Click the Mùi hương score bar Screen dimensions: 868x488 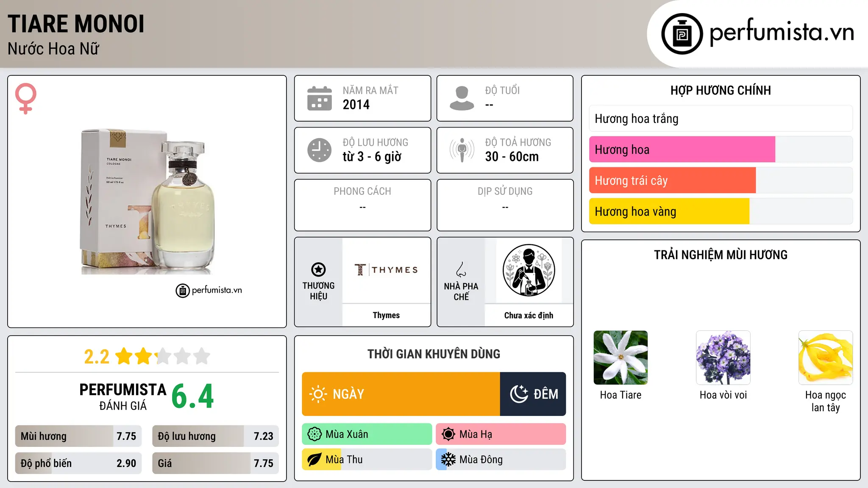tap(78, 436)
